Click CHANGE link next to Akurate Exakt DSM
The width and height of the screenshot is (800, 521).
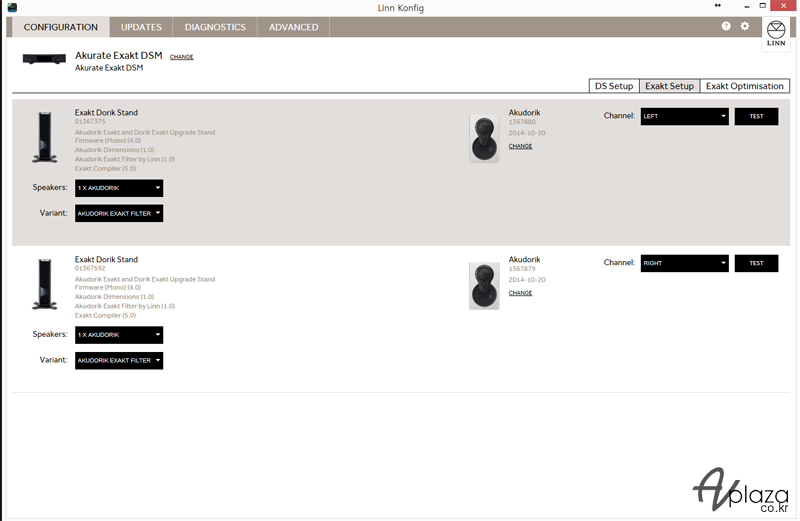coord(182,57)
